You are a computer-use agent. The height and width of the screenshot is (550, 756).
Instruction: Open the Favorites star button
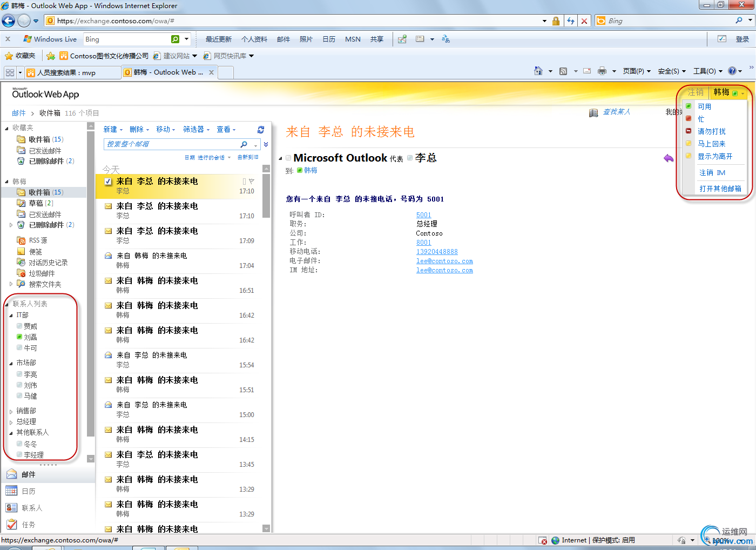[20, 56]
